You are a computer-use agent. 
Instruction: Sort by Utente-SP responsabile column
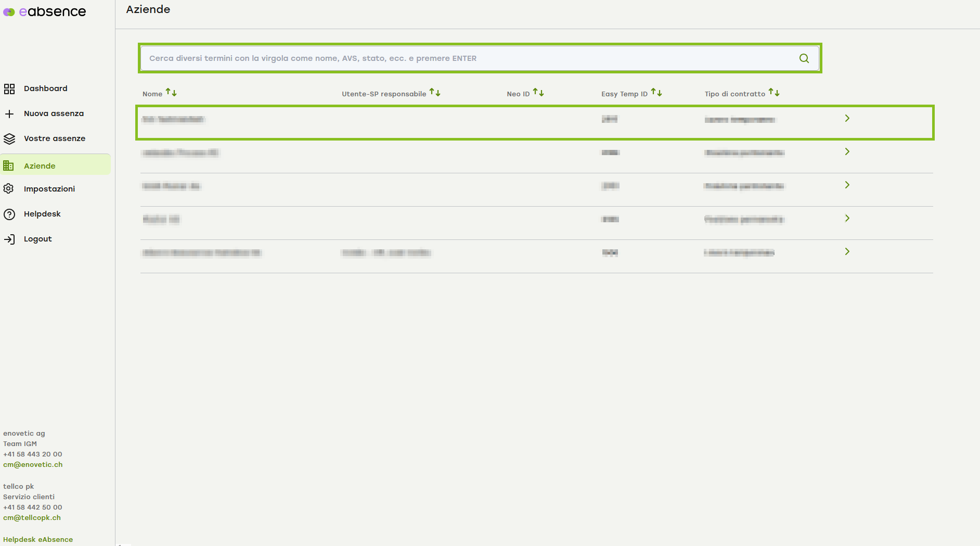pyautogui.click(x=435, y=93)
